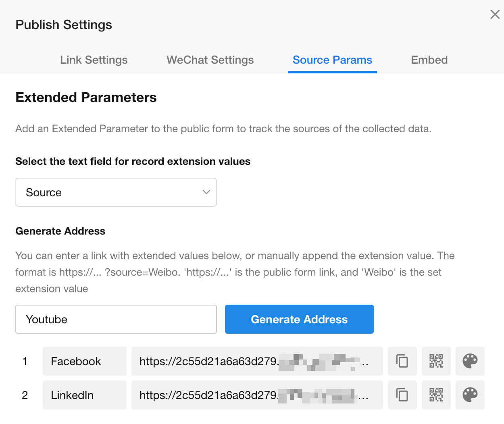Viewport: 504px width, 424px height.
Task: Click the dropdown chevron arrow
Action: pyautogui.click(x=206, y=192)
